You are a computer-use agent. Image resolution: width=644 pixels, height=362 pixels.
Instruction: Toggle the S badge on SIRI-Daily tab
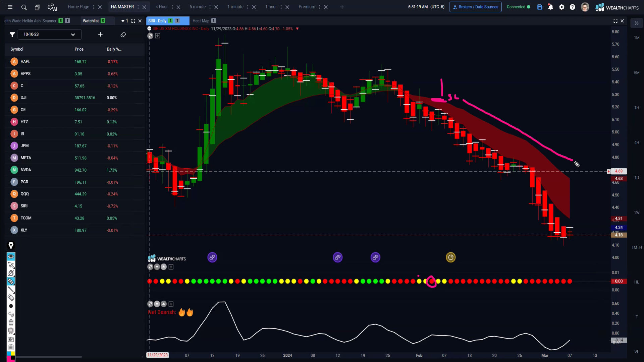(170, 21)
